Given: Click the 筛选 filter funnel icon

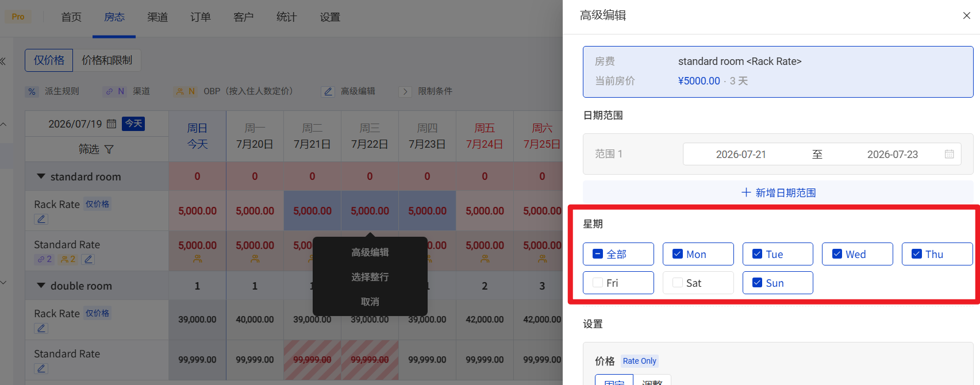Looking at the screenshot, I should click(x=109, y=149).
